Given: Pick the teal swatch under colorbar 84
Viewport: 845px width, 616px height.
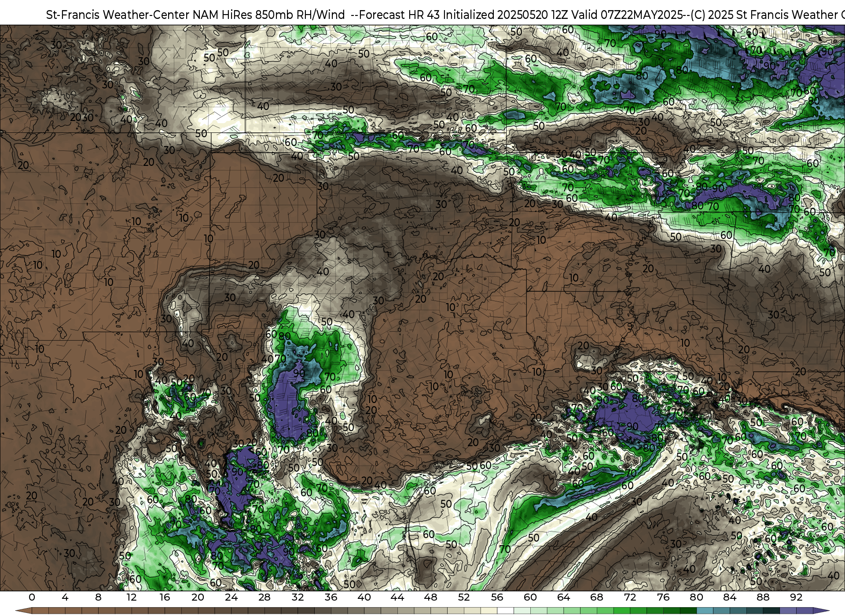Looking at the screenshot, I should coord(738,611).
